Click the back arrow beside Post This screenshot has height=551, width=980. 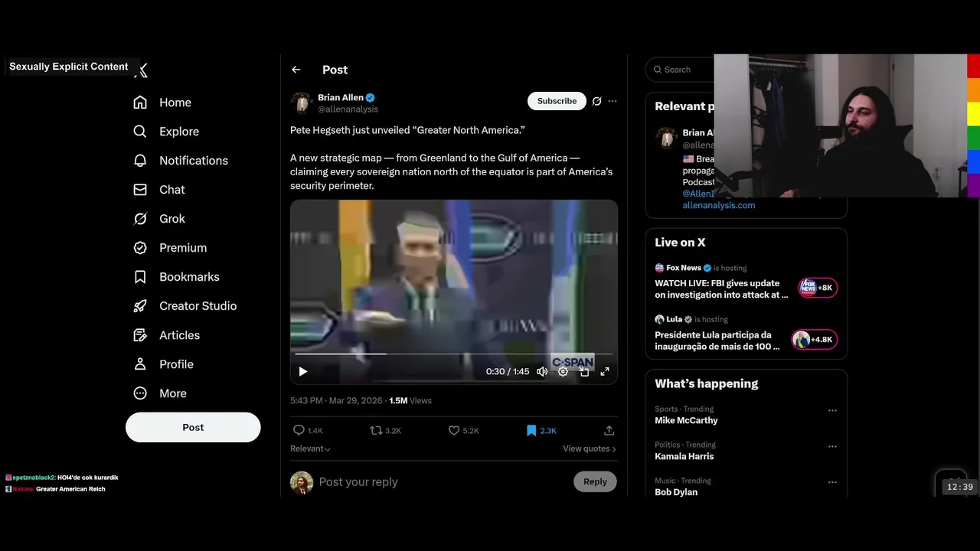tap(296, 70)
